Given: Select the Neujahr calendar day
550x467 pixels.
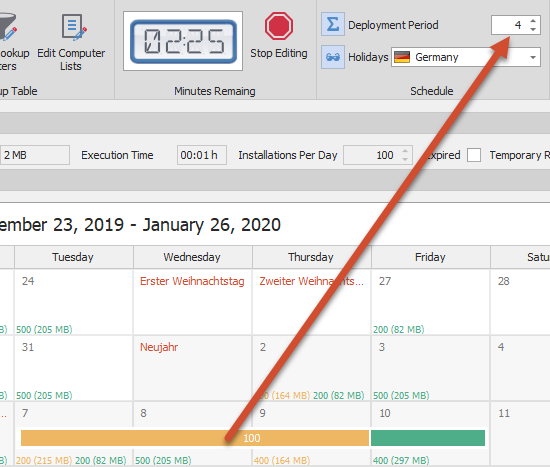Looking at the screenshot, I should click(192, 368).
